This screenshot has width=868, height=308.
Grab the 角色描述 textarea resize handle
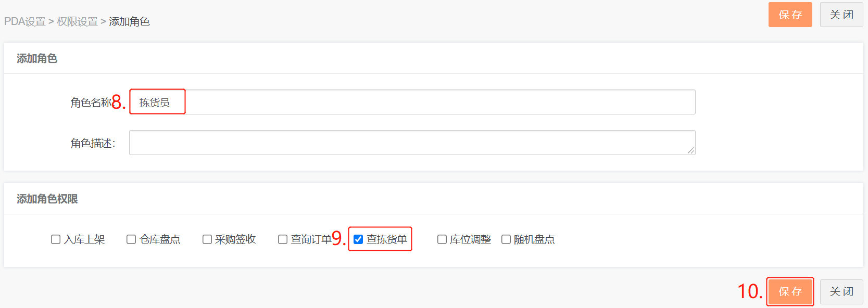[691, 150]
